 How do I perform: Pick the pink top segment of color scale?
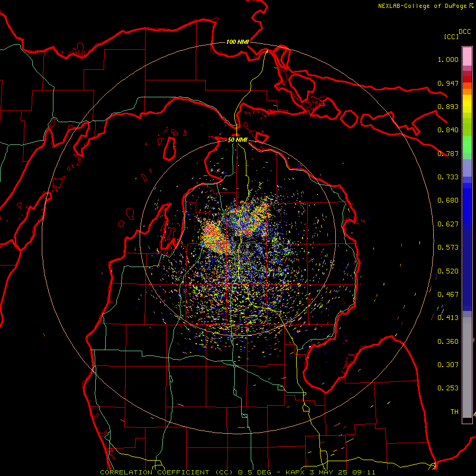tap(467, 56)
